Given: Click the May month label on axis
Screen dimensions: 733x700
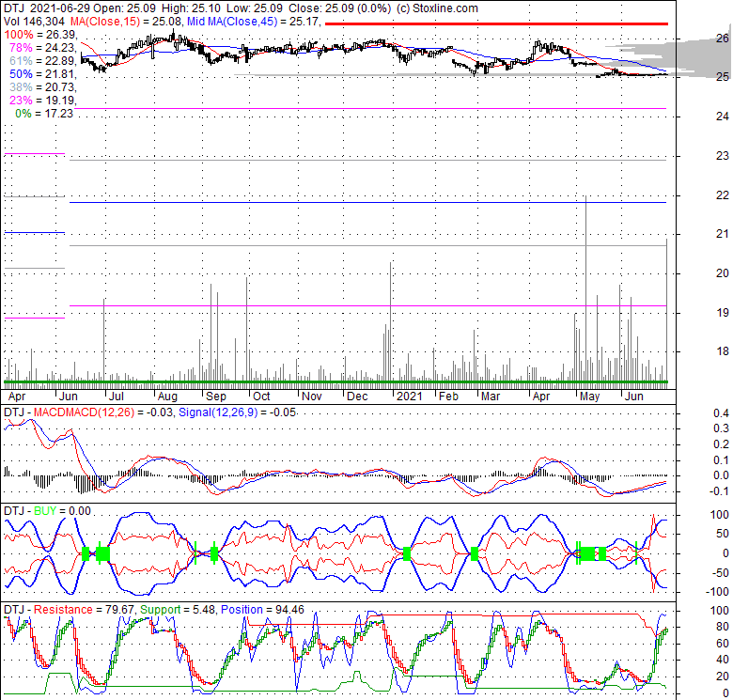Looking at the screenshot, I should [x=589, y=397].
